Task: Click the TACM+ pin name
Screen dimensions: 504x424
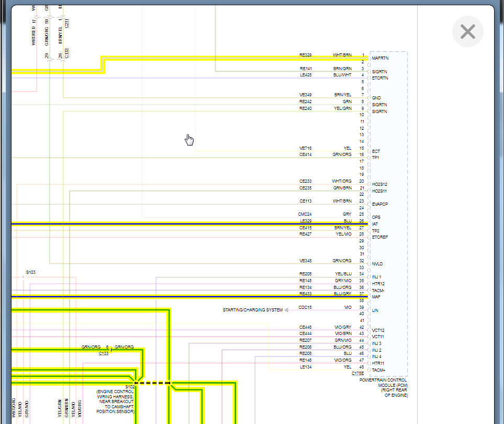Action: (x=378, y=370)
